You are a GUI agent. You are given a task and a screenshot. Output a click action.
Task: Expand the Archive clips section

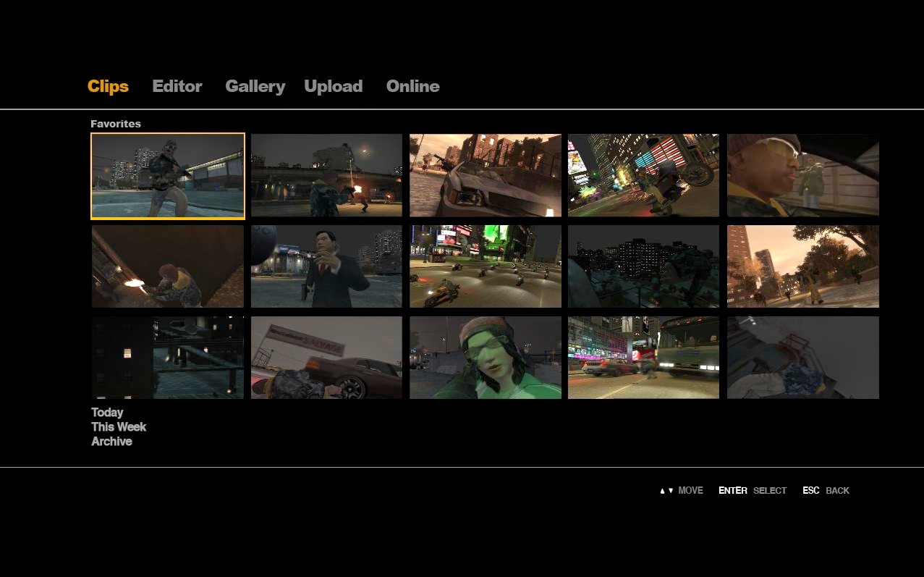[111, 442]
